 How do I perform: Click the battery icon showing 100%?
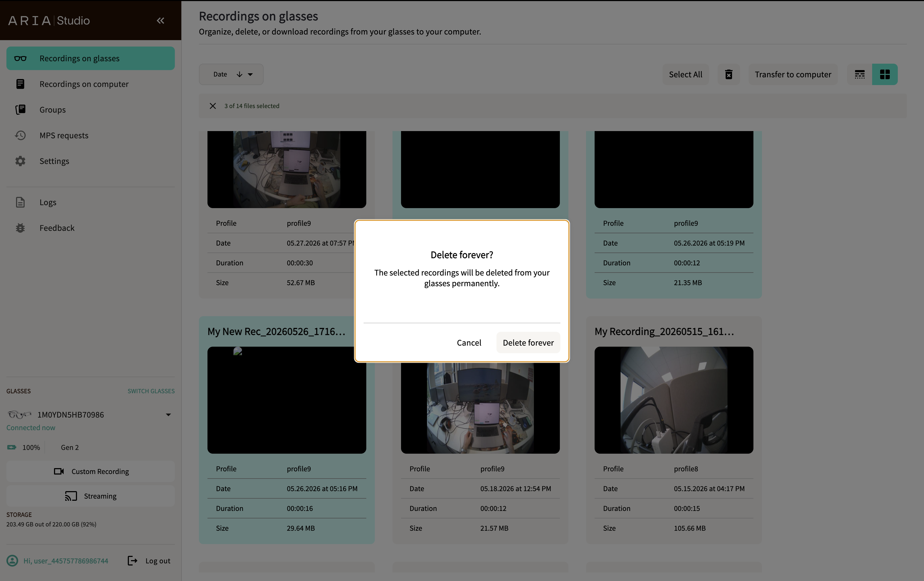[x=12, y=447]
